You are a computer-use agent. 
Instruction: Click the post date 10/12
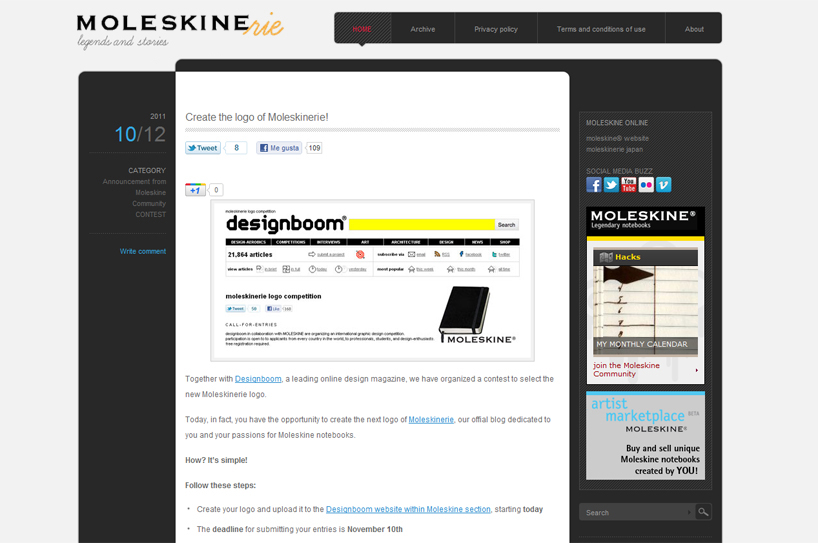[140, 135]
